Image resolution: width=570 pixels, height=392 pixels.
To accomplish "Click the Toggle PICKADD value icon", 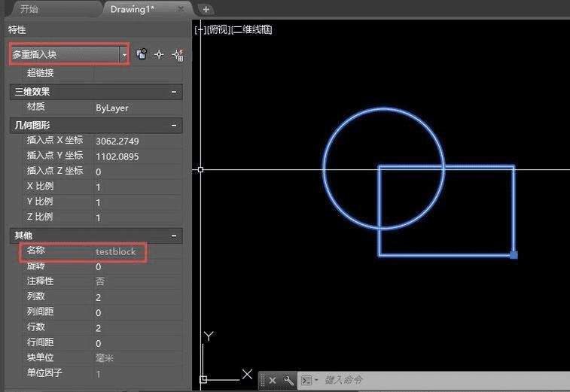I will (x=142, y=54).
